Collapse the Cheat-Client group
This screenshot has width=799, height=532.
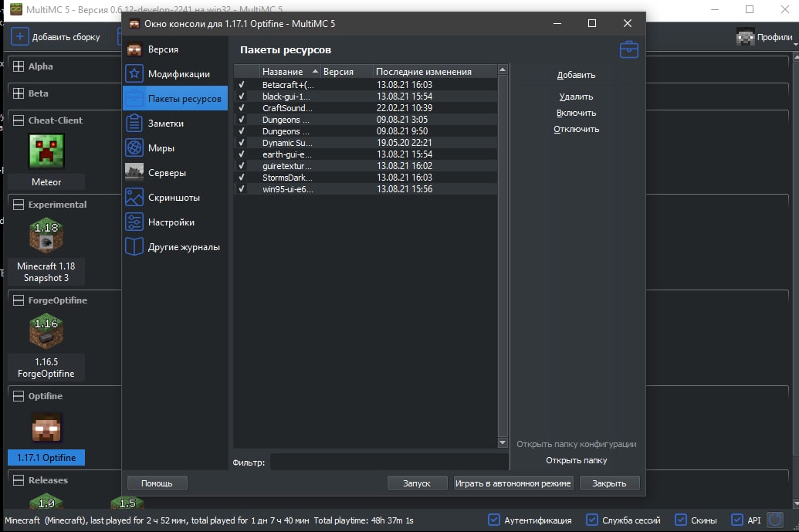tap(19, 120)
